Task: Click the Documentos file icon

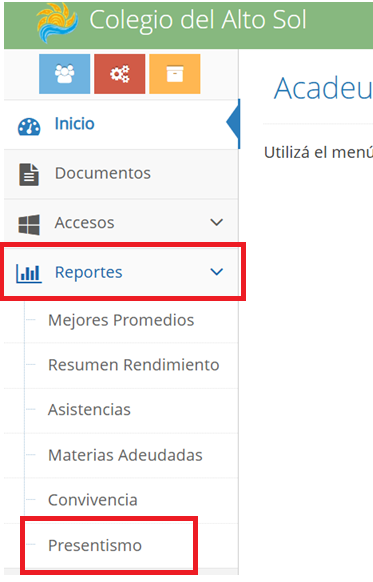Action: (x=29, y=174)
